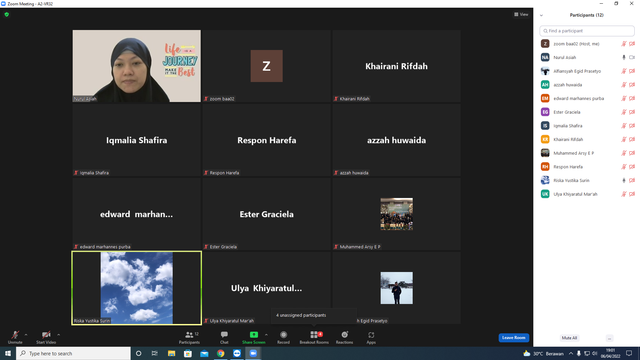Click Riska Yustika Surin's microphone icon in list
Image resolution: width=640 pixels, height=360 pixels.
tap(624, 180)
